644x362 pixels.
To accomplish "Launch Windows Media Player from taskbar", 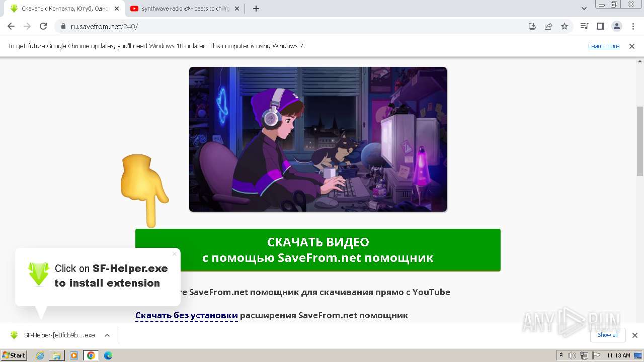I will click(74, 355).
